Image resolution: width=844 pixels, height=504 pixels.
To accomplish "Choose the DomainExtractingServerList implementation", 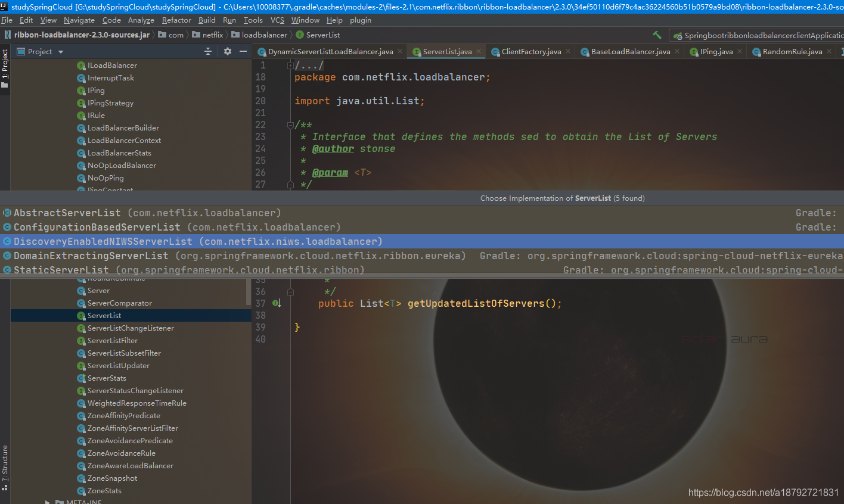I will point(422,256).
